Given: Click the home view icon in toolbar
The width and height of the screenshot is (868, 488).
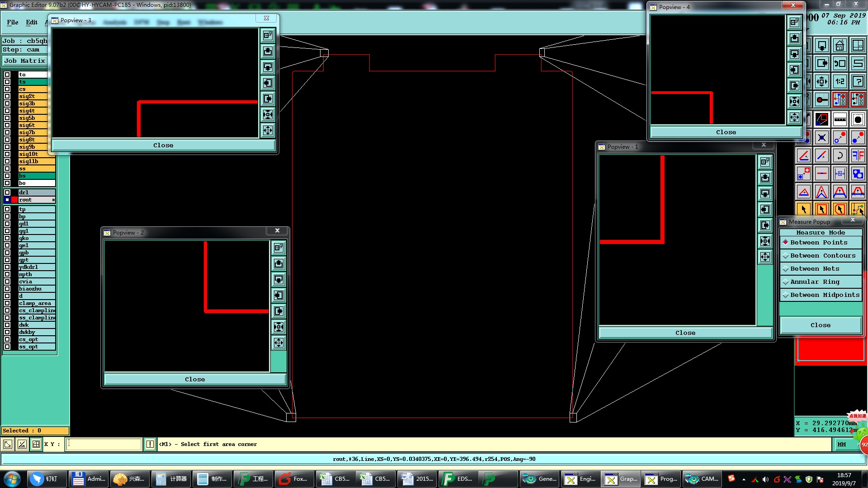Looking at the screenshot, I should (x=840, y=46).
